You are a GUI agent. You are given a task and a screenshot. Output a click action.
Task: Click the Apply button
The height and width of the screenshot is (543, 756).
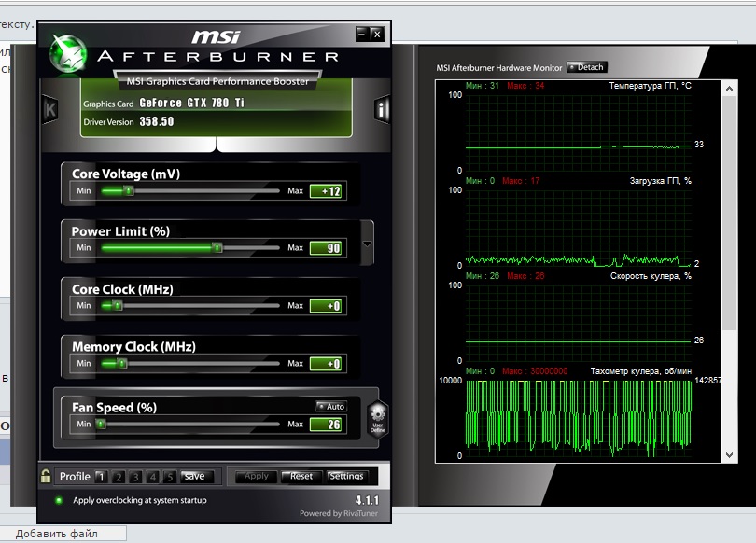click(x=256, y=476)
